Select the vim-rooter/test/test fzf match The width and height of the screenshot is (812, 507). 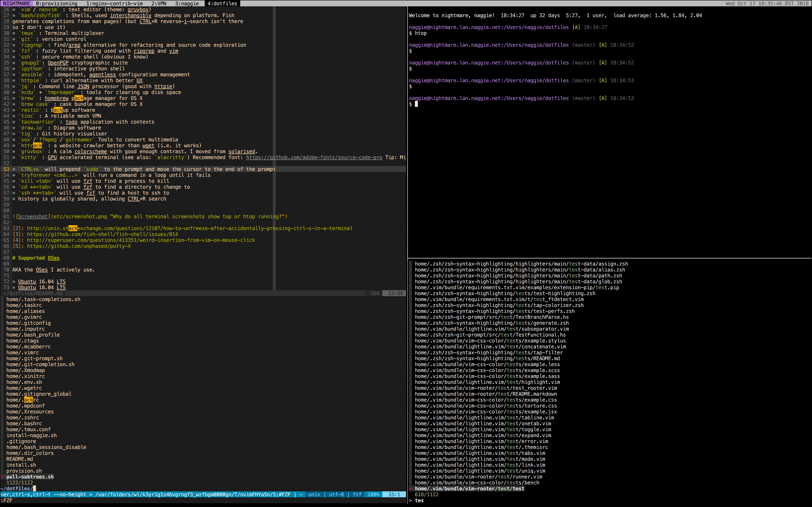(x=469, y=489)
